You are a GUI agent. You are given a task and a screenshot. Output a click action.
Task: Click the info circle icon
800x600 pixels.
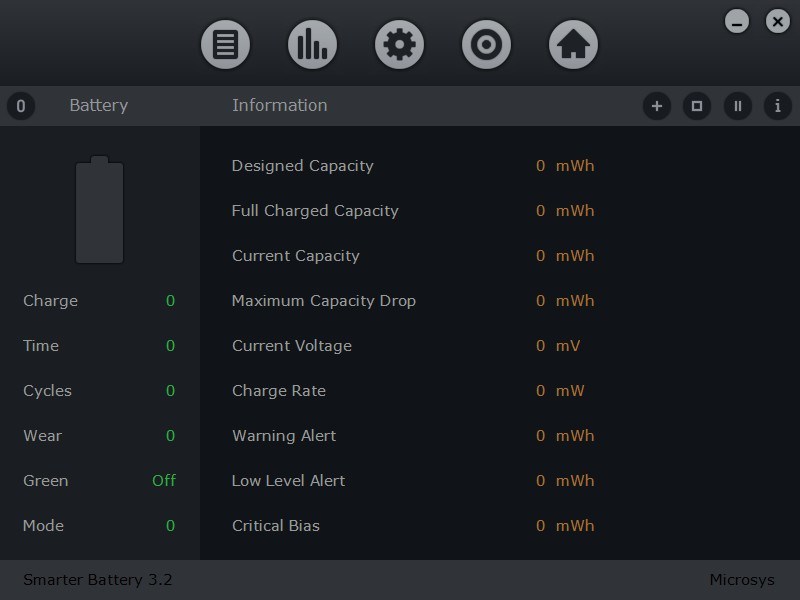777,105
